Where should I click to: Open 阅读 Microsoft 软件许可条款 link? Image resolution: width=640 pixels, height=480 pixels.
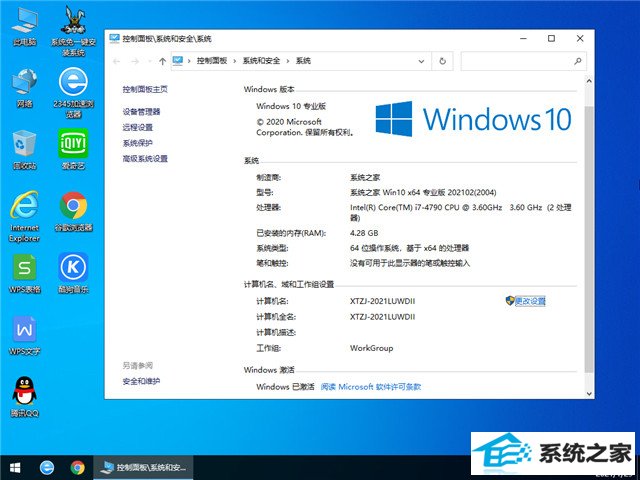371,387
